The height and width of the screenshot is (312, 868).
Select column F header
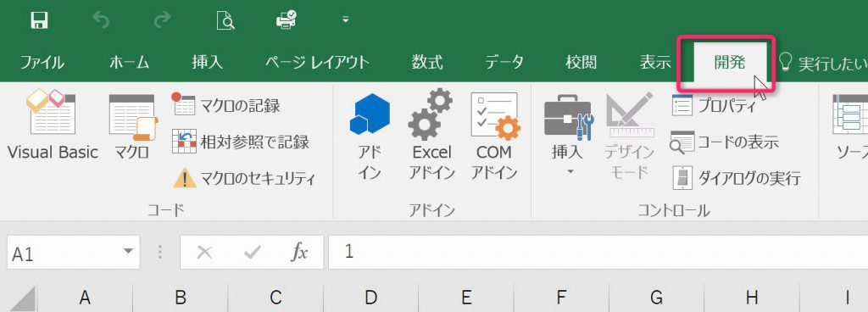(x=561, y=298)
